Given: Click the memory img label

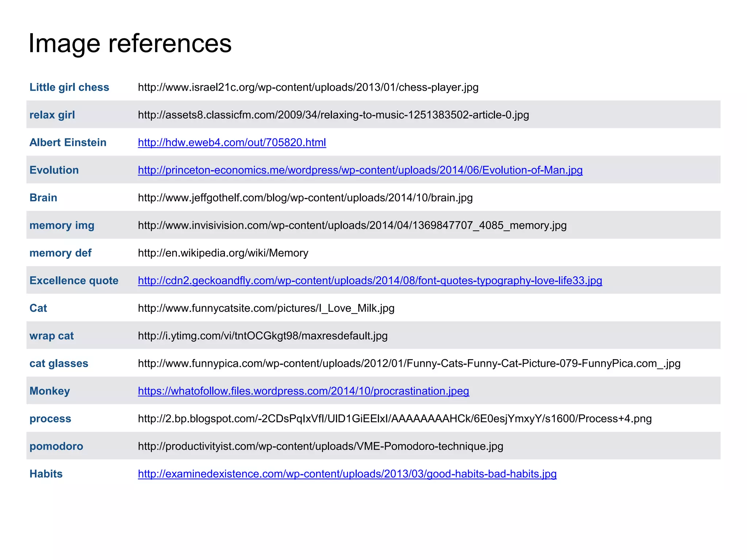Looking at the screenshot, I should coord(62,226).
